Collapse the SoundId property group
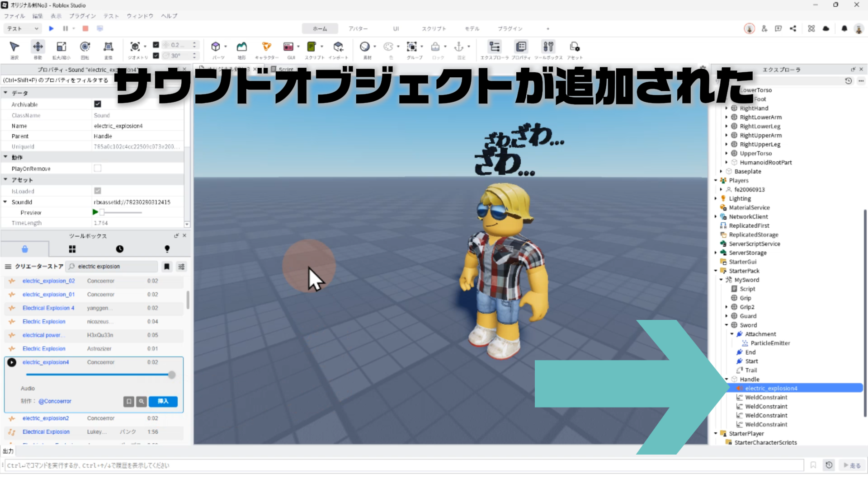The width and height of the screenshot is (868, 488). [x=5, y=202]
